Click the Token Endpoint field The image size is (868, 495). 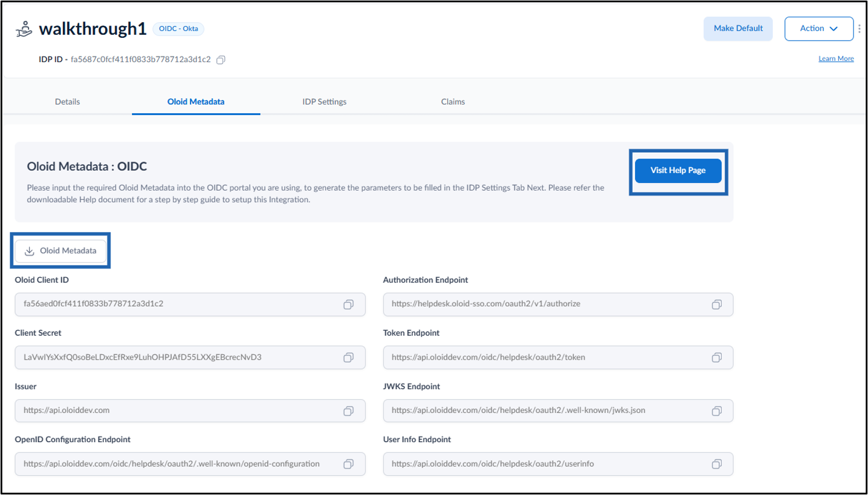click(558, 357)
